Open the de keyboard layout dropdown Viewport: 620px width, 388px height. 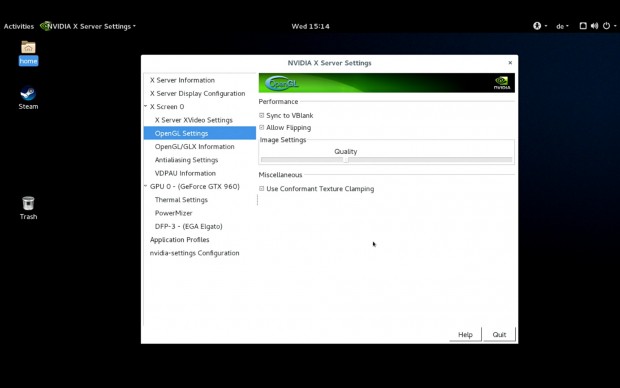[562, 26]
